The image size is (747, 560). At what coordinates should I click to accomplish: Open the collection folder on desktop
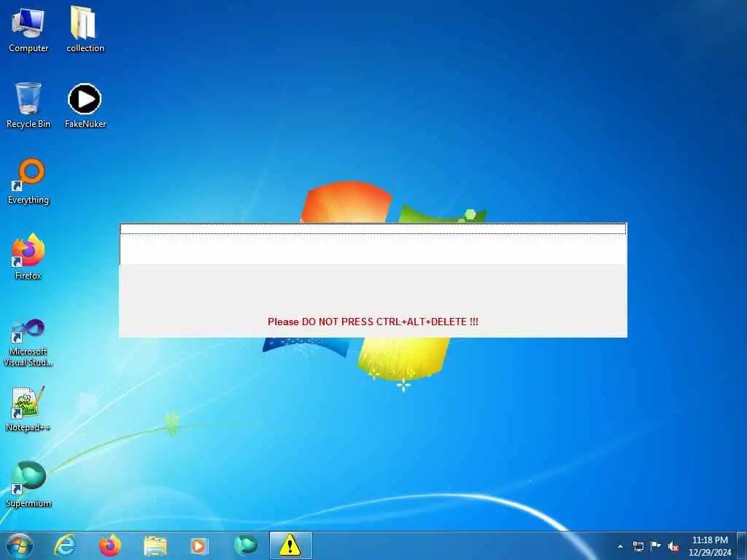coord(85,29)
